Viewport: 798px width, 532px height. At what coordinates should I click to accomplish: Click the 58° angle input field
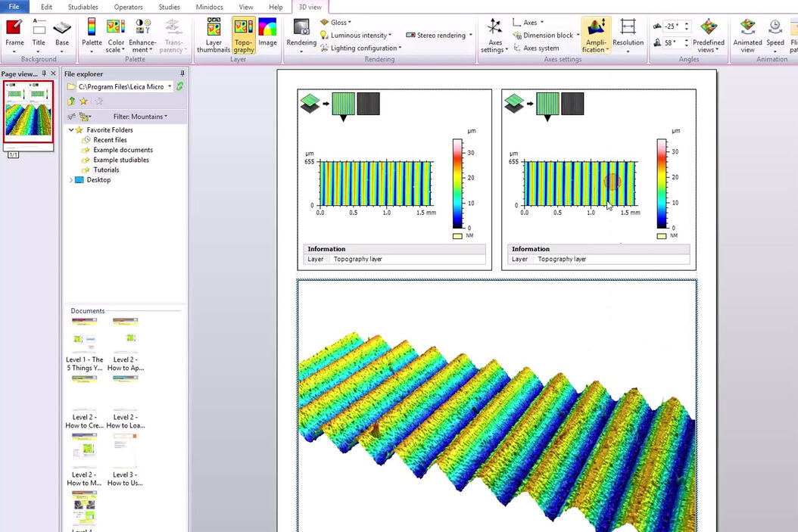pos(673,42)
